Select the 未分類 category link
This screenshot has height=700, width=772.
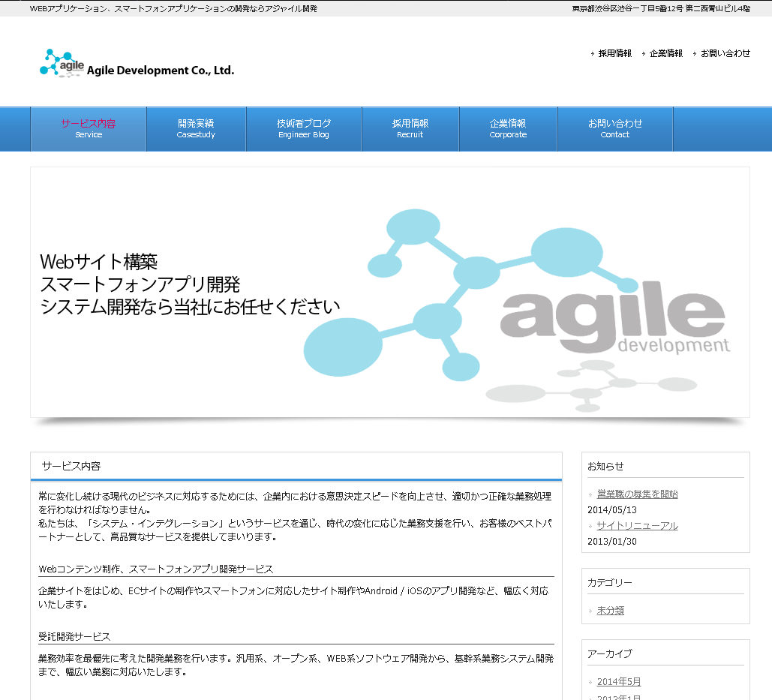tap(610, 611)
